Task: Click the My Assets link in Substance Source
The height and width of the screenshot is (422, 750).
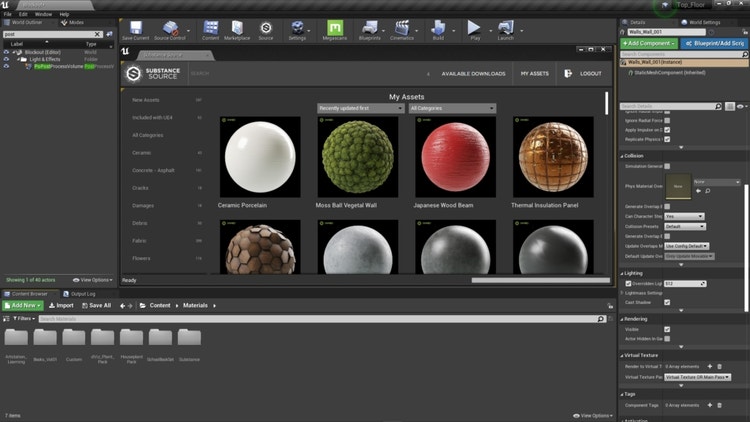Action: pos(535,73)
